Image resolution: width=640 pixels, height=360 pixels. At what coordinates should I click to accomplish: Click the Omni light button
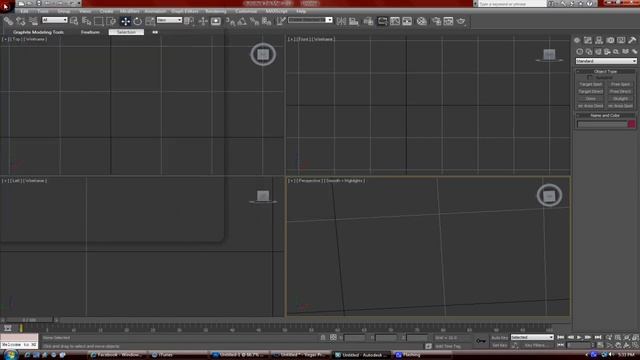(x=590, y=99)
